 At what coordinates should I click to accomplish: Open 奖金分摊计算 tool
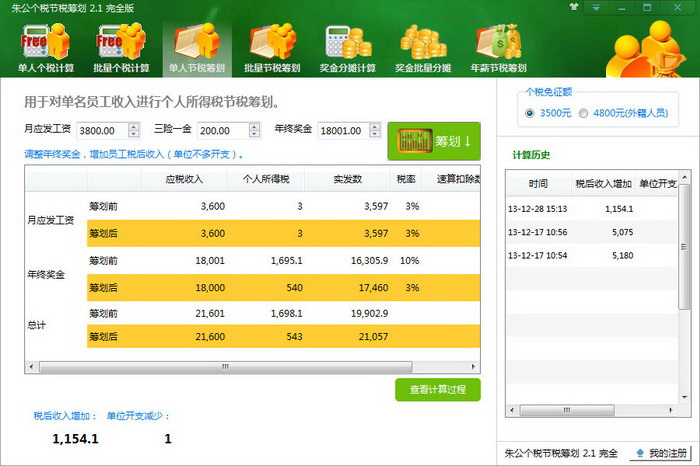pyautogui.click(x=347, y=48)
